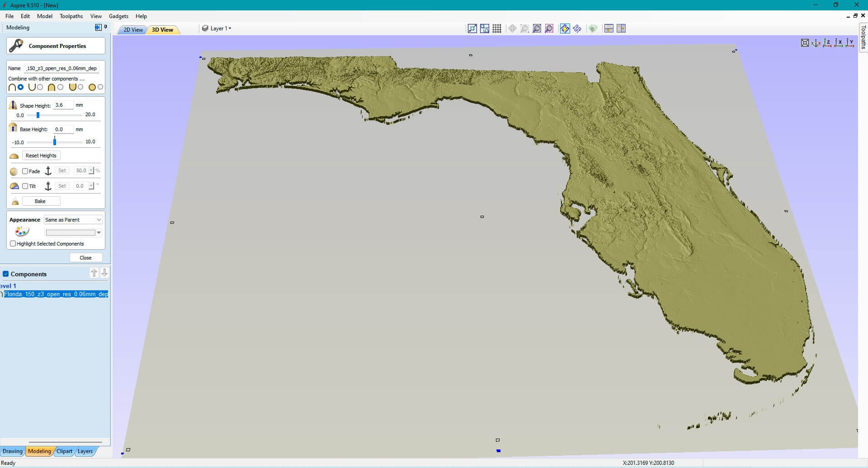Image resolution: width=868 pixels, height=468 pixels.
Task: Tile view windows horizontally icon
Action: click(x=609, y=28)
